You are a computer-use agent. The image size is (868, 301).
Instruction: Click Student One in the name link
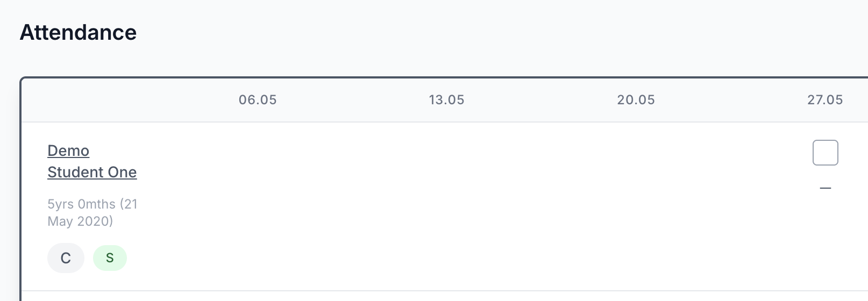[x=92, y=173]
